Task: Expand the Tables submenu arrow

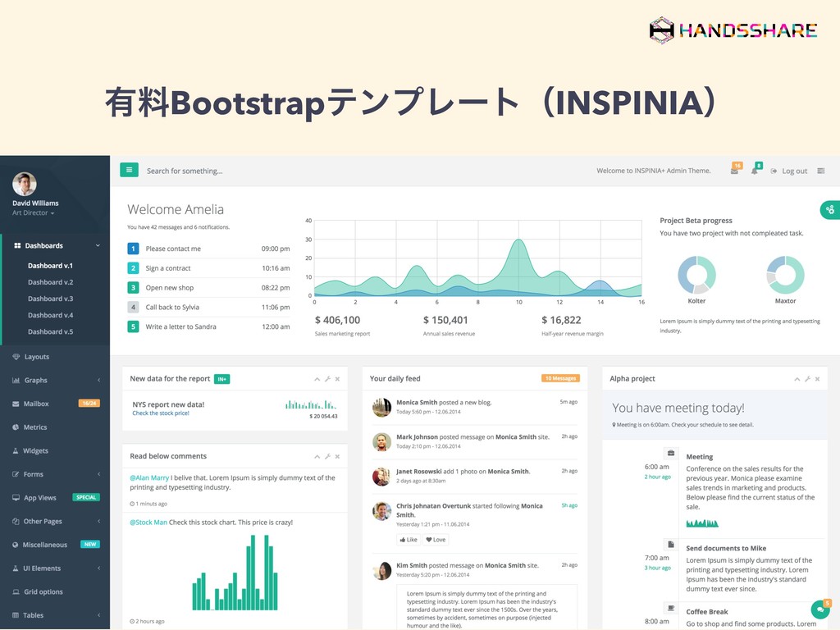Action: click(98, 615)
